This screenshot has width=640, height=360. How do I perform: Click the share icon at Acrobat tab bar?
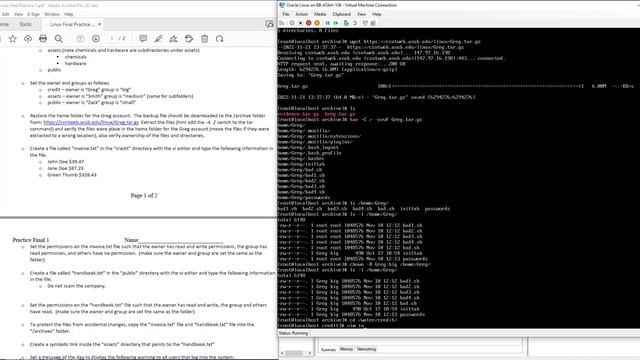pyautogui.click(x=269, y=24)
